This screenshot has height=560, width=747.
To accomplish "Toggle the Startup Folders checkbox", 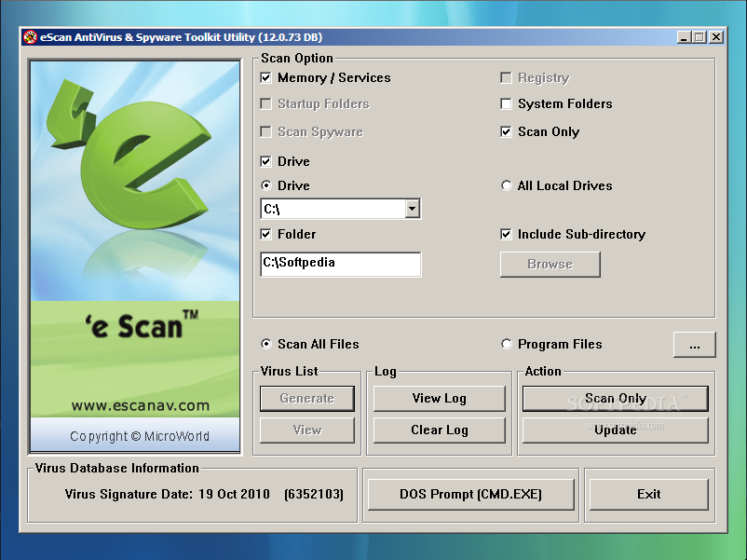I will (x=265, y=104).
